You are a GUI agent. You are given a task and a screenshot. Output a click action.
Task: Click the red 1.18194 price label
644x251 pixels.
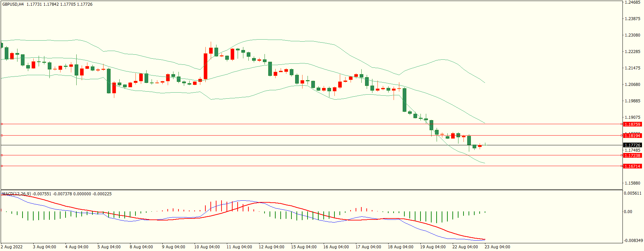632,136
